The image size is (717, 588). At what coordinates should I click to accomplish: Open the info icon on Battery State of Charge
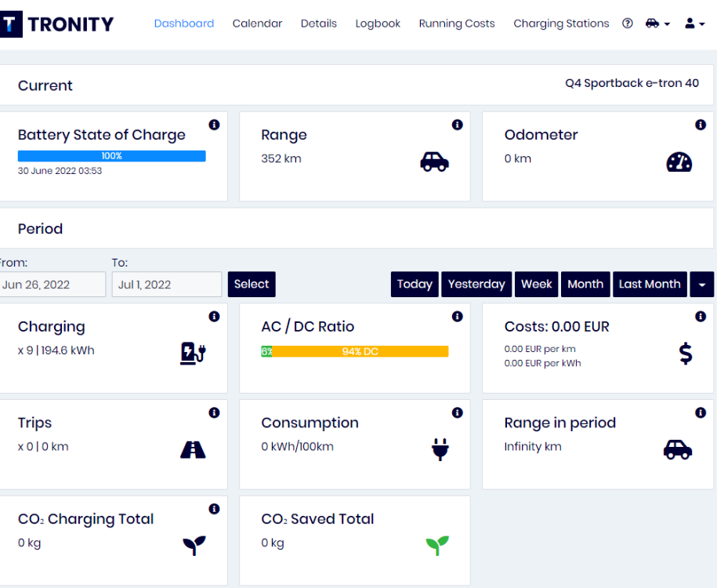(x=214, y=125)
